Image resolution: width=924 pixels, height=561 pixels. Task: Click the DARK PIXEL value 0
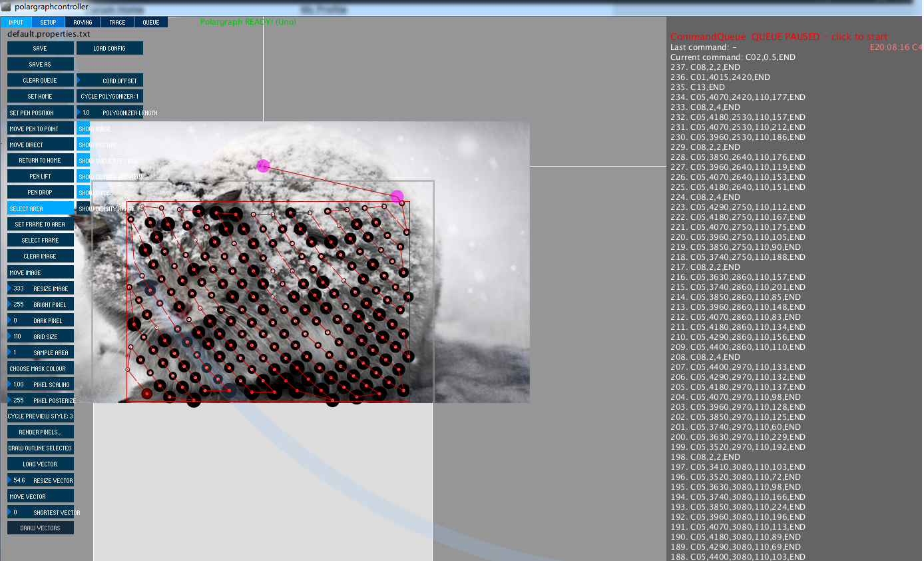(x=15, y=320)
